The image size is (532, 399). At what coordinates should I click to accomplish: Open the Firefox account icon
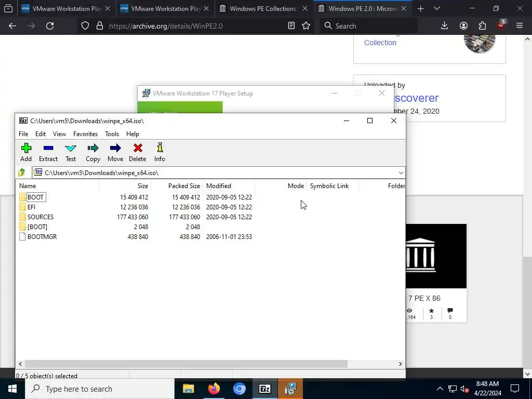(463, 26)
